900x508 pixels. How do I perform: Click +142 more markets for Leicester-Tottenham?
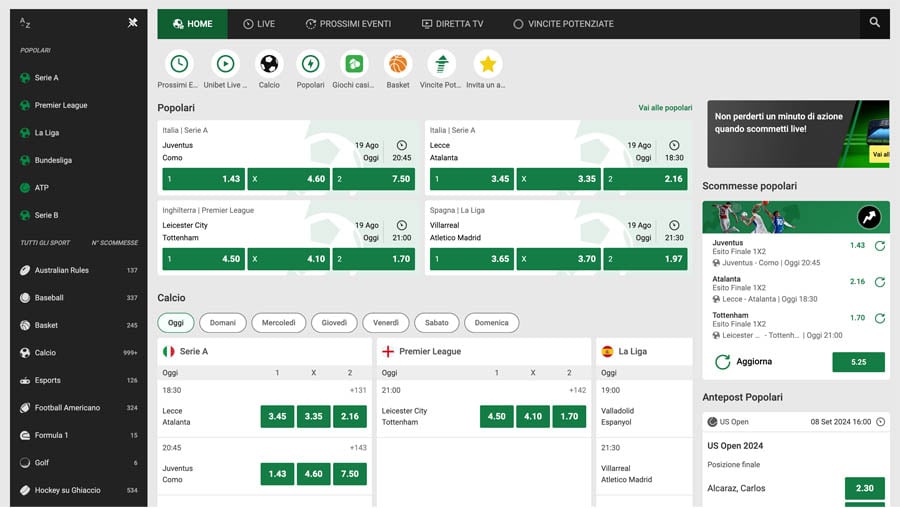pyautogui.click(x=577, y=390)
